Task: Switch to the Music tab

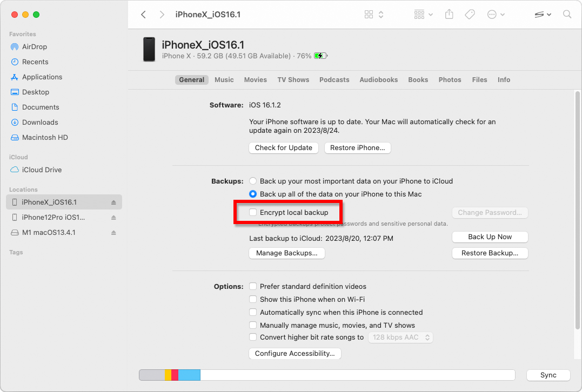Action: point(224,80)
